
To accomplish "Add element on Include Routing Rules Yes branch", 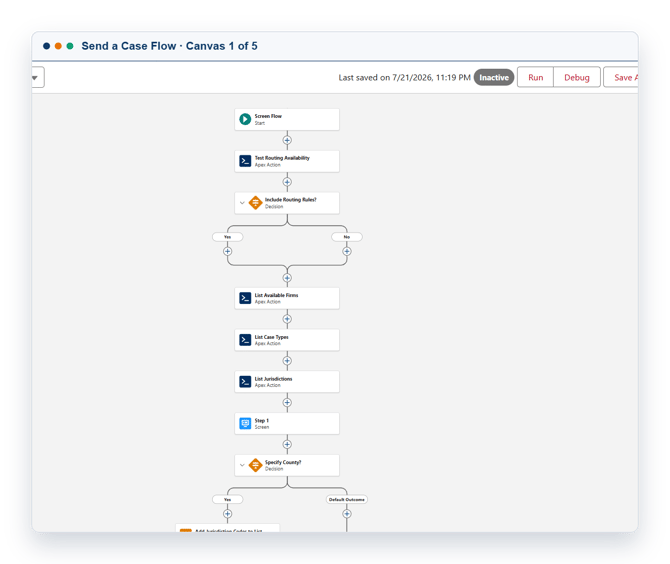I will 227,251.
